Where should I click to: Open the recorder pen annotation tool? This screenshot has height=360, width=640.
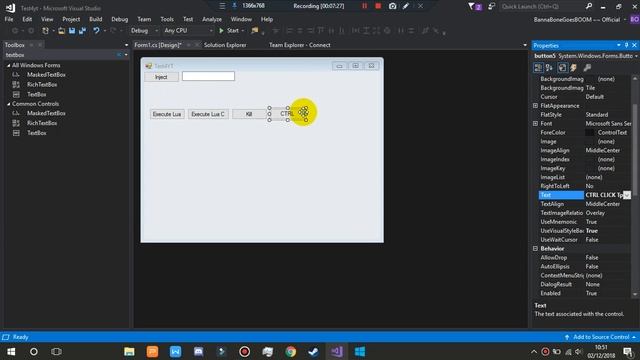(406, 6)
